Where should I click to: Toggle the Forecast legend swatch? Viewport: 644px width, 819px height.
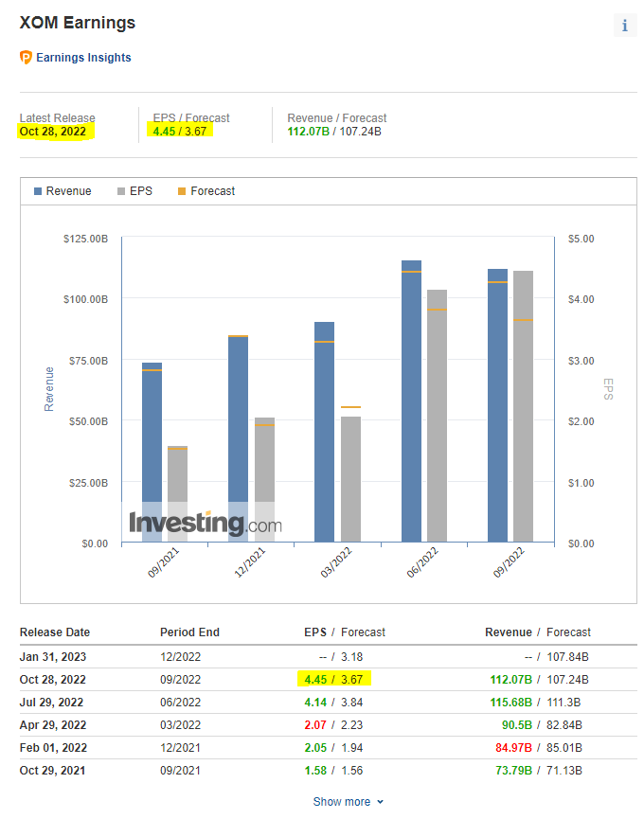coord(182,191)
